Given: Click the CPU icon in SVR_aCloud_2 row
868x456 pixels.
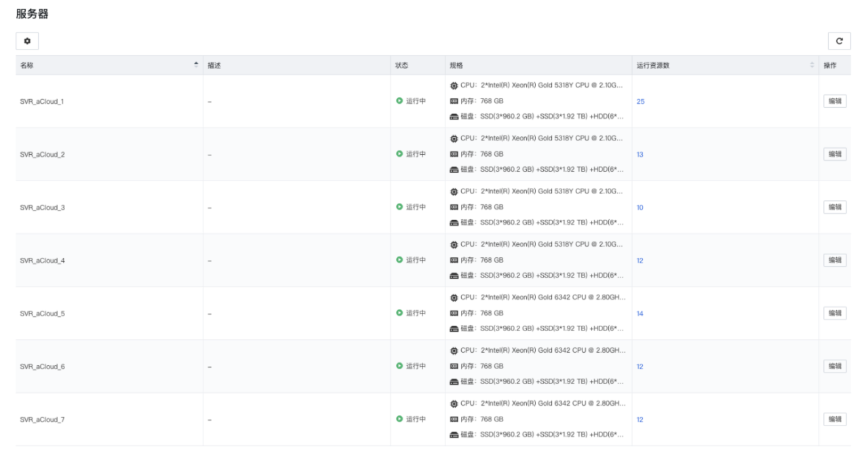Looking at the screenshot, I should pyautogui.click(x=454, y=139).
